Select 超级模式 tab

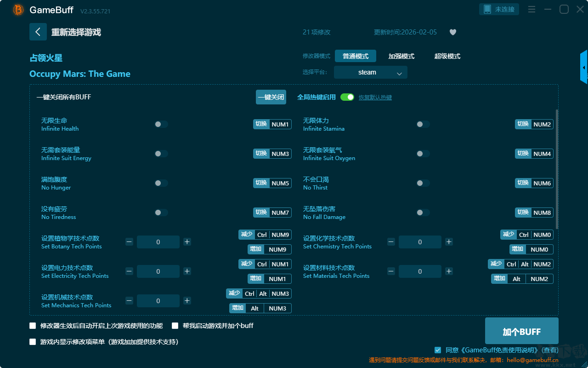coord(447,56)
